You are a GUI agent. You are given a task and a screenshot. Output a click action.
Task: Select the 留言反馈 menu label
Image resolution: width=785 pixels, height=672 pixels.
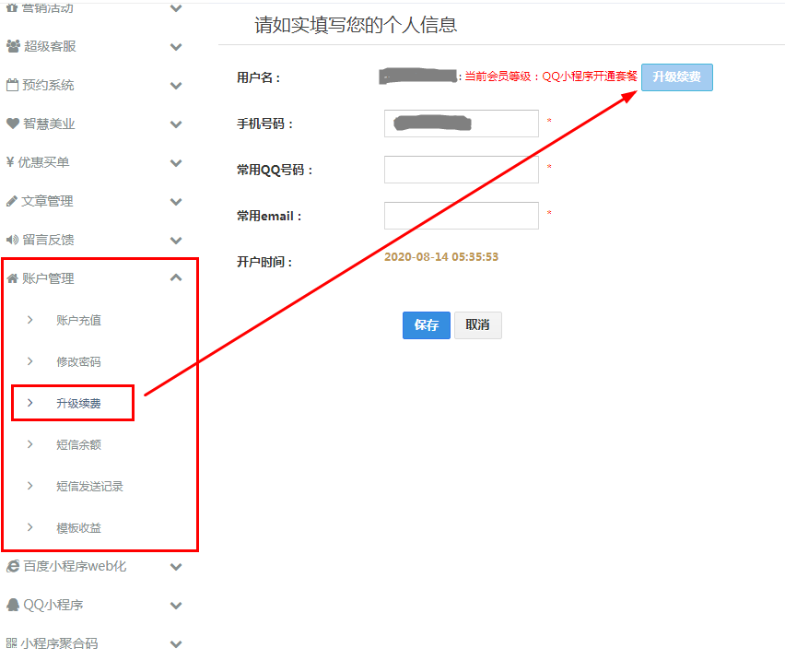point(48,240)
